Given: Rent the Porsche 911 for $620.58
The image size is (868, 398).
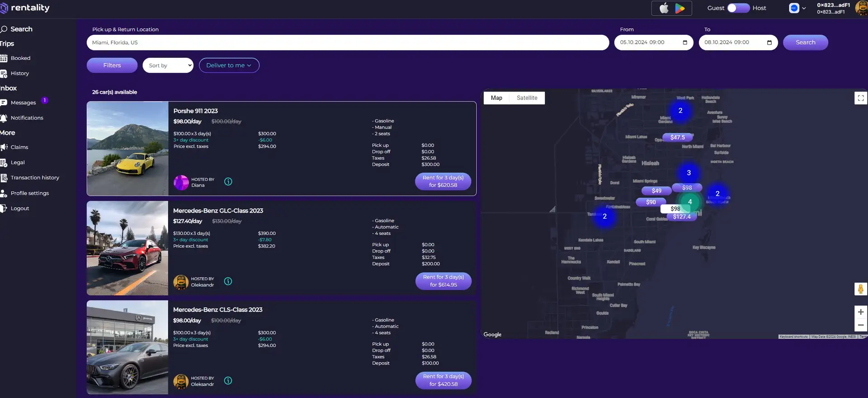Looking at the screenshot, I should tap(443, 182).
